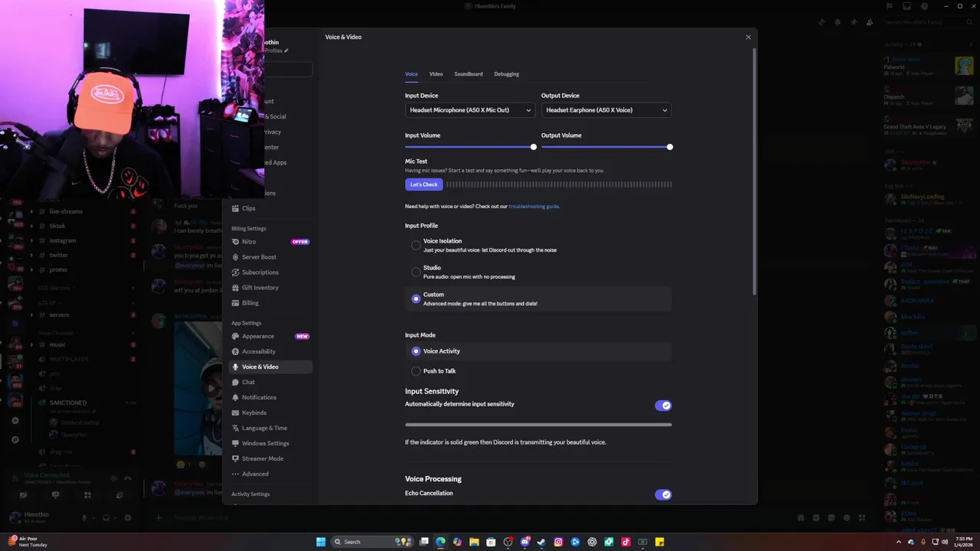
Task: Select Voice & Video in sidebar
Action: tap(270, 367)
